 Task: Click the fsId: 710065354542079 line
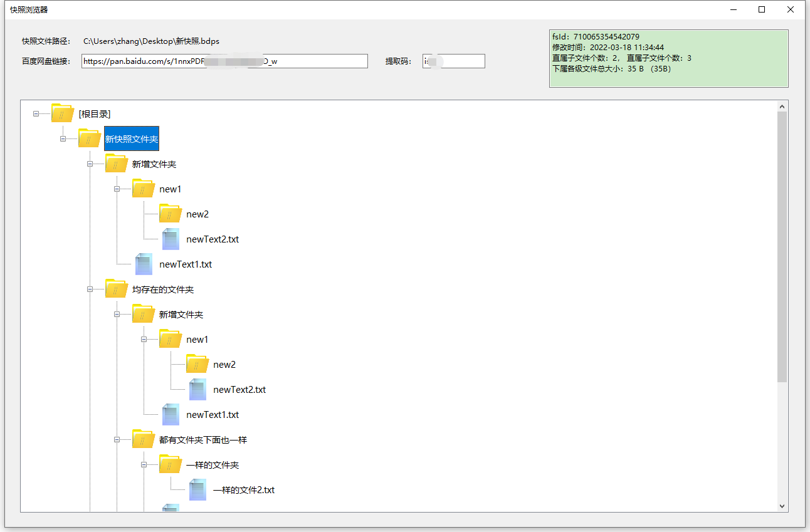coord(596,37)
